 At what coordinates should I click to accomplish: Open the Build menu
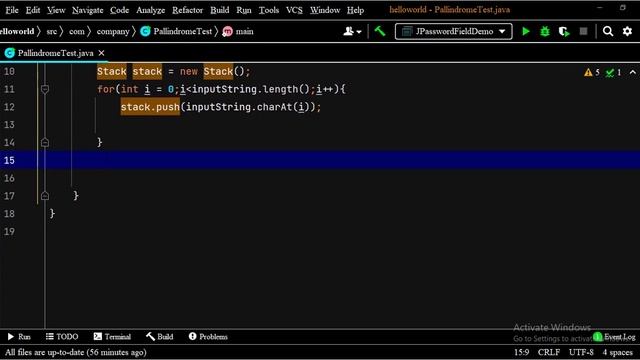[x=220, y=10]
